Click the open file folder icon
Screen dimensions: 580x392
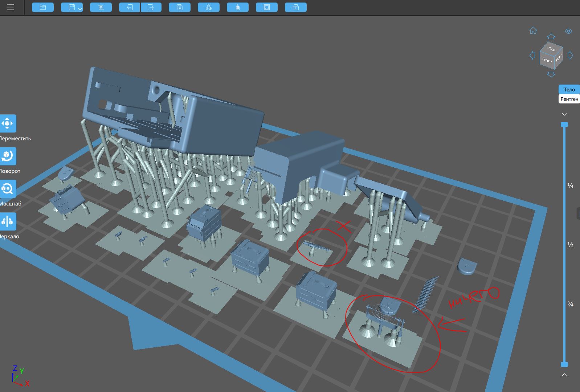(x=43, y=7)
